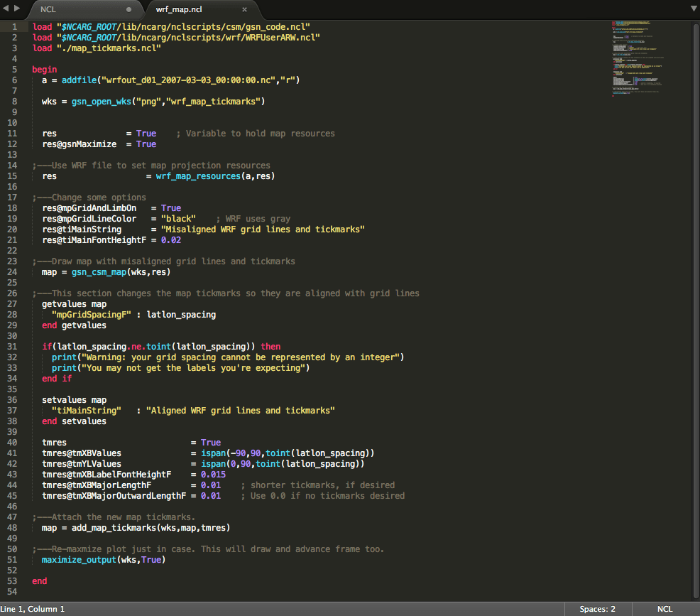
Task: Open the tab list dropdown arrow
Action: coord(693,9)
